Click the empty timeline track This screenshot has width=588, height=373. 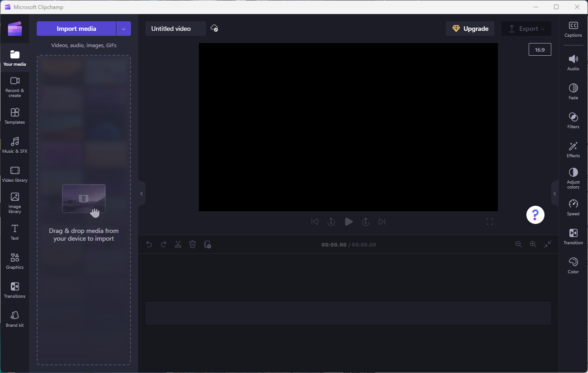tap(348, 313)
